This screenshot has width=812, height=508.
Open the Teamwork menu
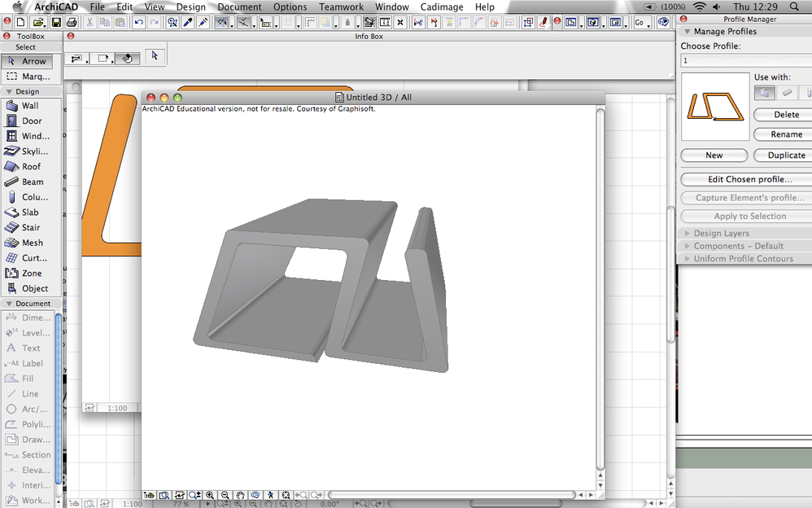tap(341, 7)
